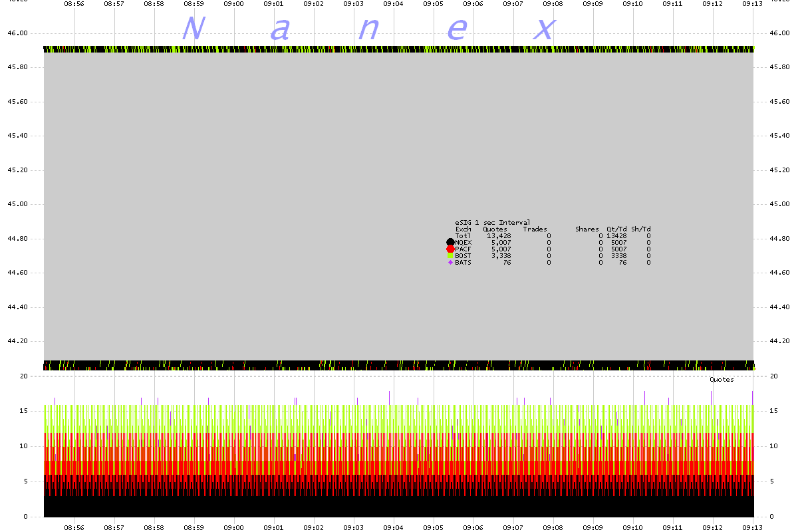Click the purple BATS legend diamond

tap(450, 262)
